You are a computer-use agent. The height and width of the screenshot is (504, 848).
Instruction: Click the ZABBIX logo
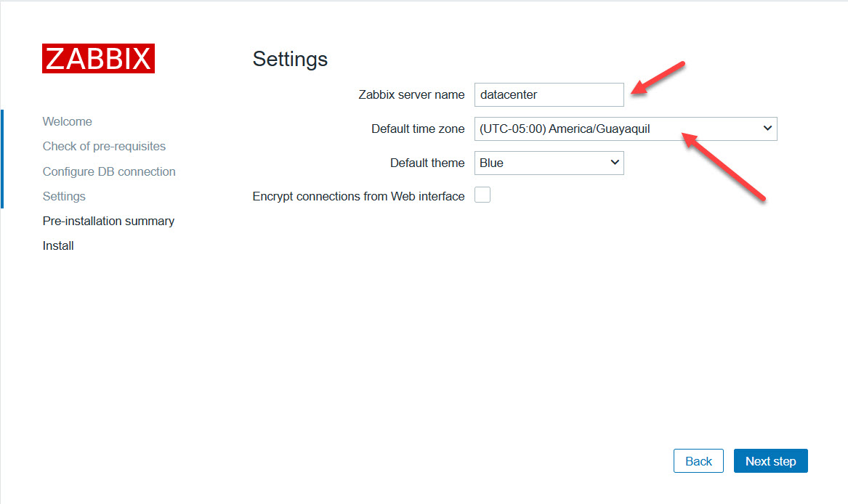98,59
